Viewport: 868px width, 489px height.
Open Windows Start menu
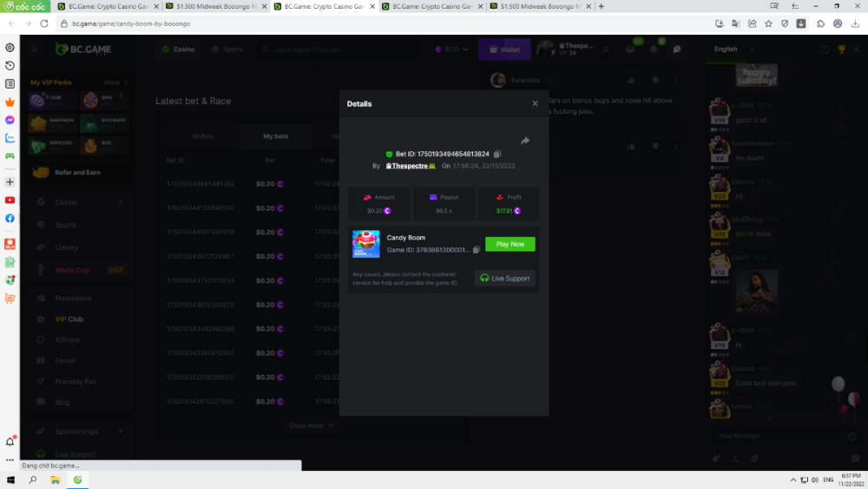pyautogui.click(x=11, y=479)
